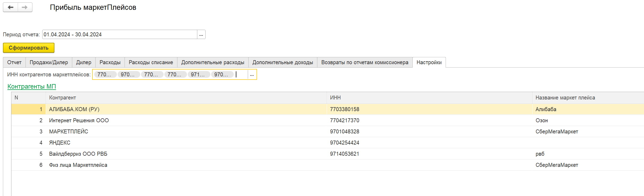
Task: Open the marketplace INN selection ellipsis button
Action: click(252, 75)
